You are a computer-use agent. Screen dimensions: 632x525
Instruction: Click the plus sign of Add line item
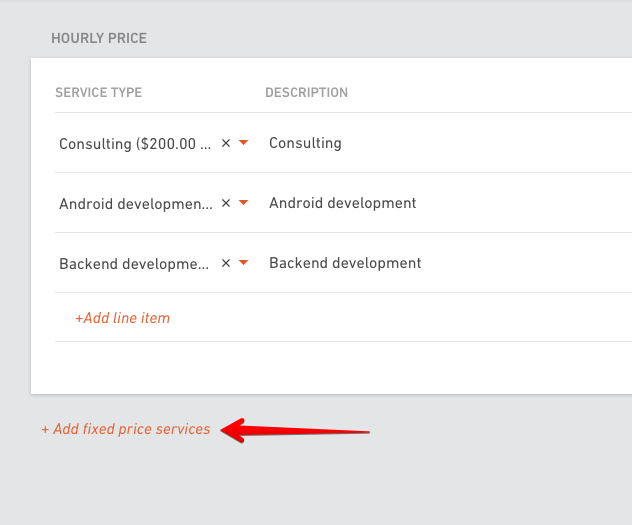coord(79,318)
